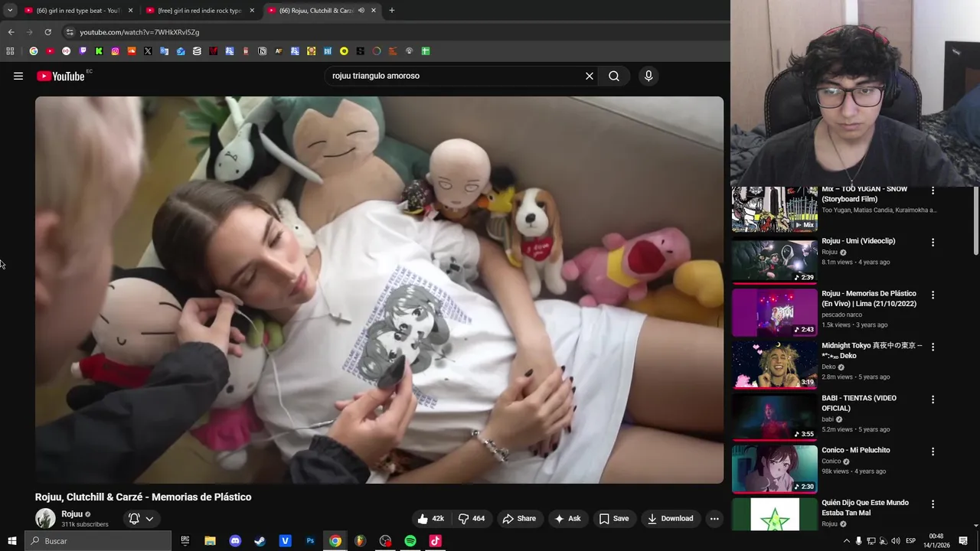
Task: Open the Chrome apps grid bookmark
Action: click(10, 51)
